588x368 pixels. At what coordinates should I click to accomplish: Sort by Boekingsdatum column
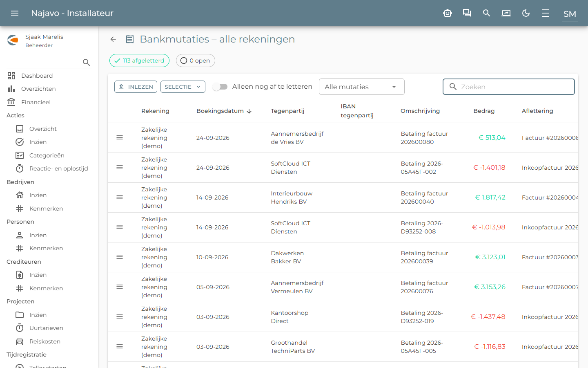point(224,111)
